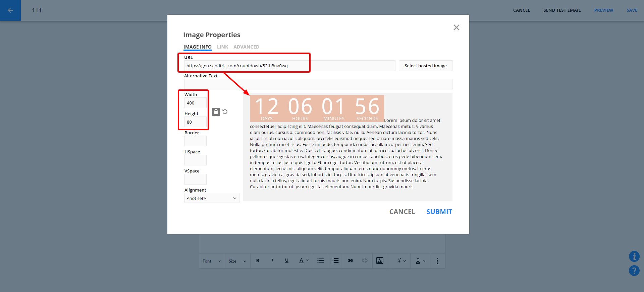
Task: Insert a numbered list
Action: pyautogui.click(x=335, y=261)
